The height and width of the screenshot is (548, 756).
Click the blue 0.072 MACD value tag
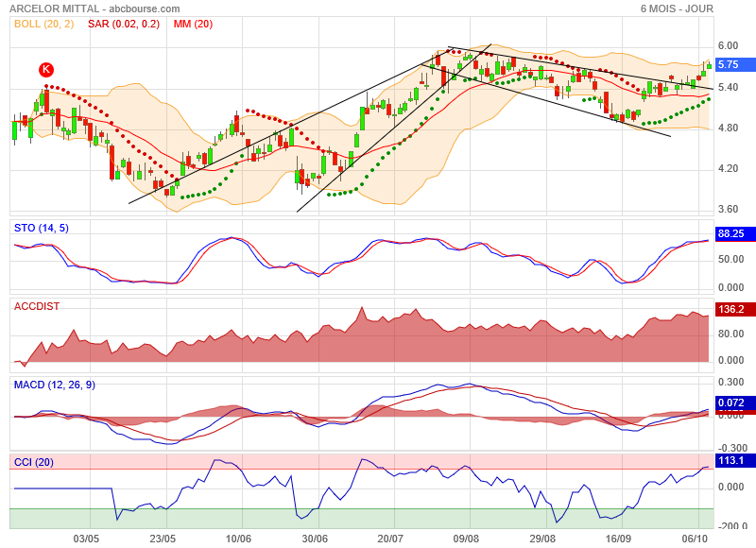tap(735, 402)
